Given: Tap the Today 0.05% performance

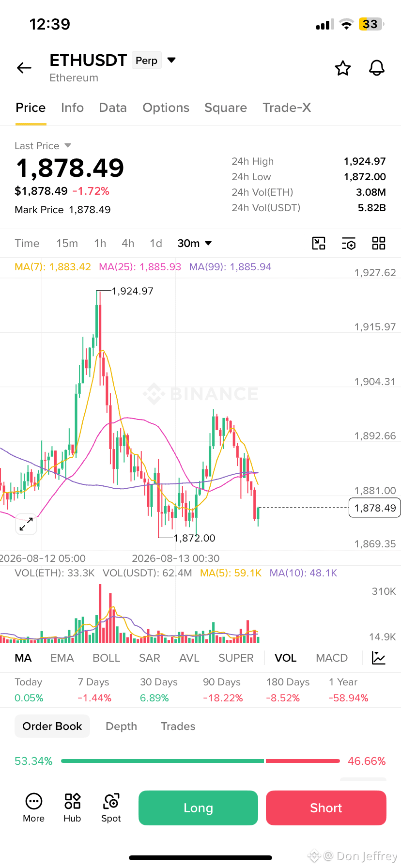Looking at the screenshot, I should pyautogui.click(x=29, y=690).
